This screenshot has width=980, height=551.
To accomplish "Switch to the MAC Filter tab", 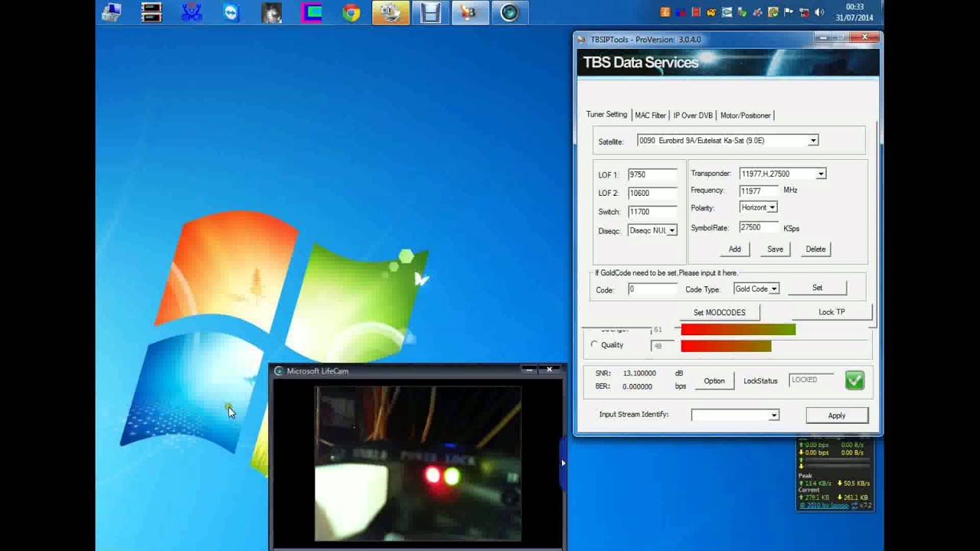I will point(650,116).
